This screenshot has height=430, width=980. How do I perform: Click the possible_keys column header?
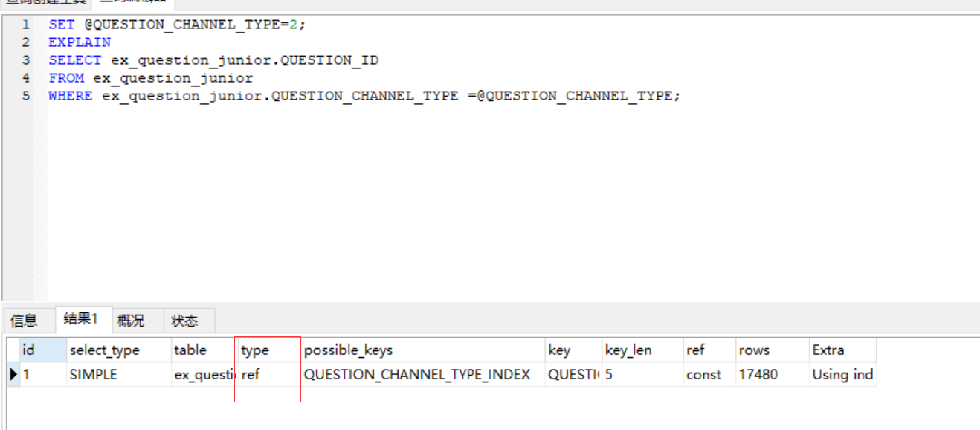[422, 350]
